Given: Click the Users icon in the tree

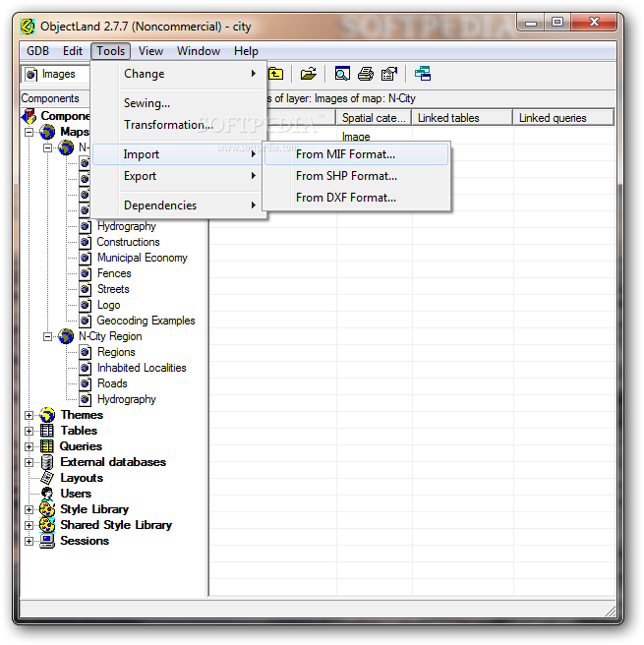Looking at the screenshot, I should [47, 494].
